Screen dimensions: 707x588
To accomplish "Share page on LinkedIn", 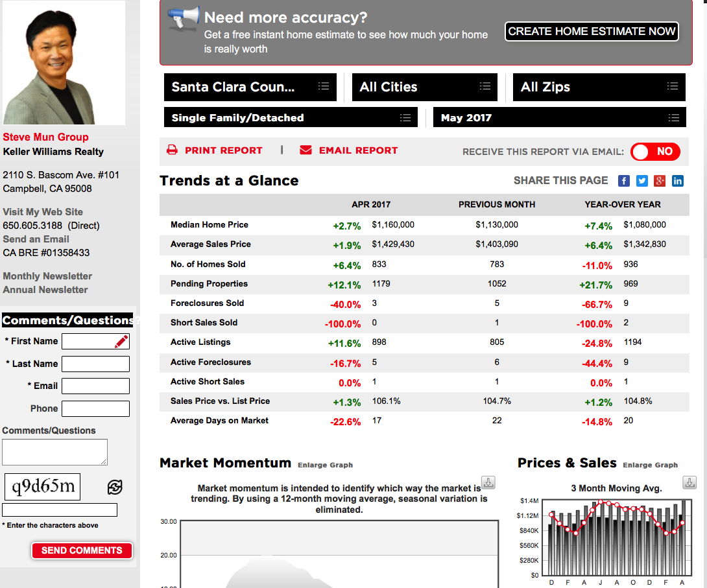I will (x=678, y=181).
